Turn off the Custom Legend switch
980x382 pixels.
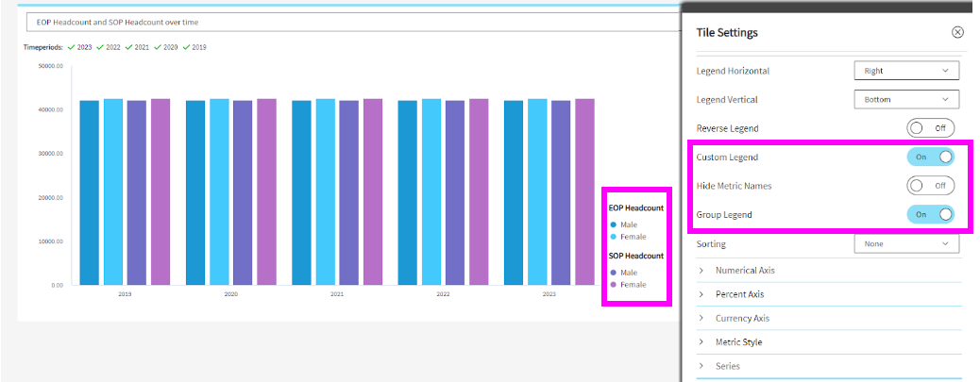point(930,157)
